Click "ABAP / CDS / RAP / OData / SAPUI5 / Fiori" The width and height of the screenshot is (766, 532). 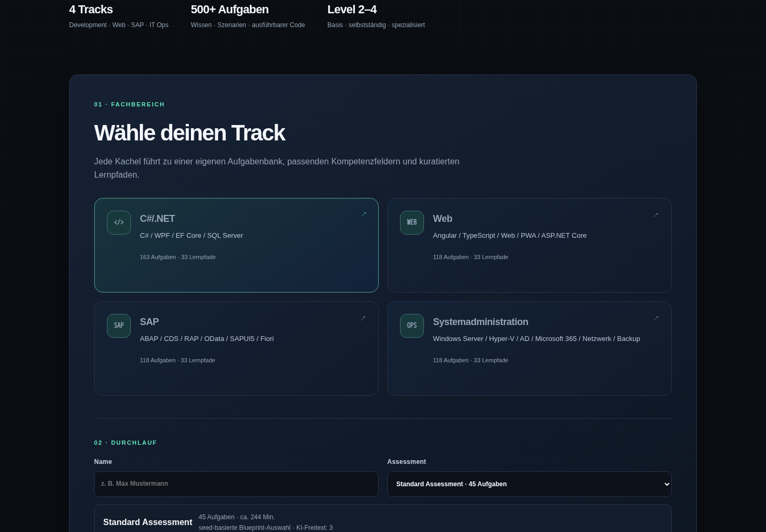tap(207, 338)
